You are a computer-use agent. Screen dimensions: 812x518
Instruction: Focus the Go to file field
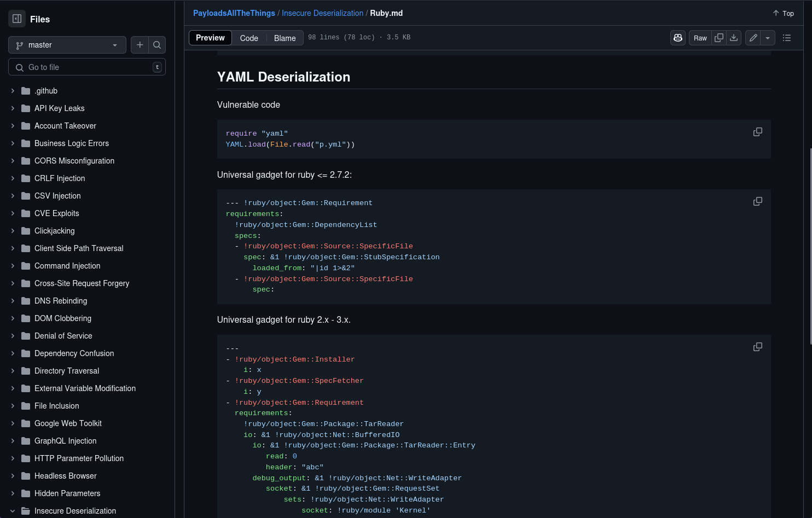coord(87,67)
